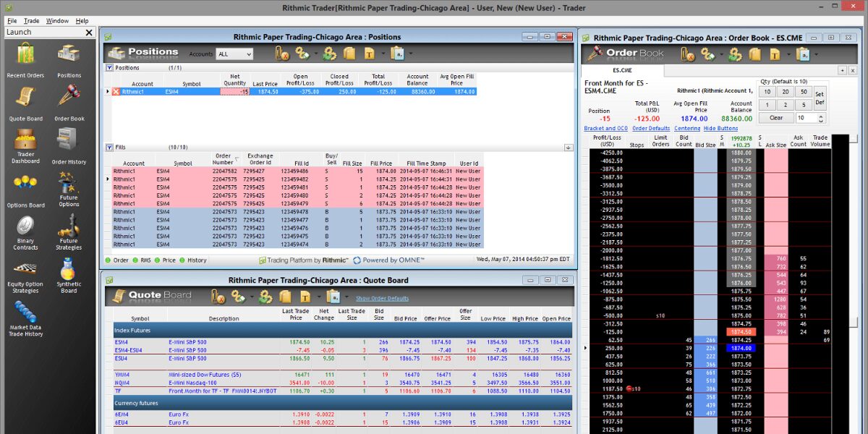Click the Hide Buttons link
This screenshot has height=434, width=868.
click(721, 128)
